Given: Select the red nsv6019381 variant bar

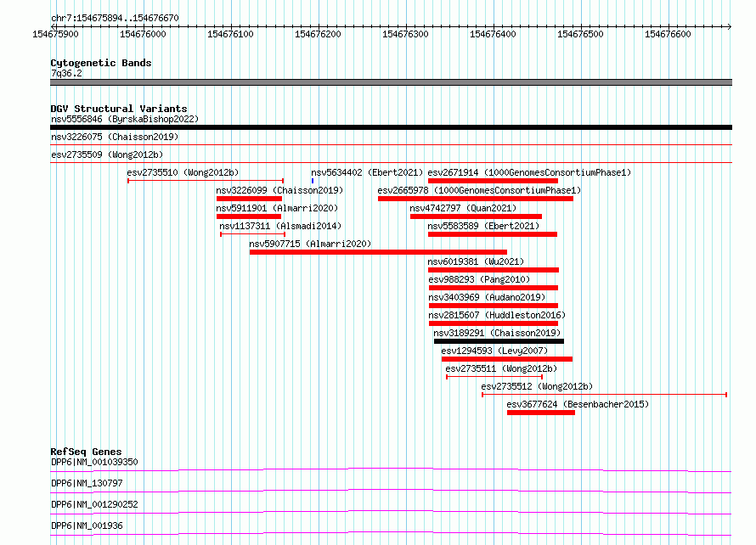Looking at the screenshot, I should point(494,270).
